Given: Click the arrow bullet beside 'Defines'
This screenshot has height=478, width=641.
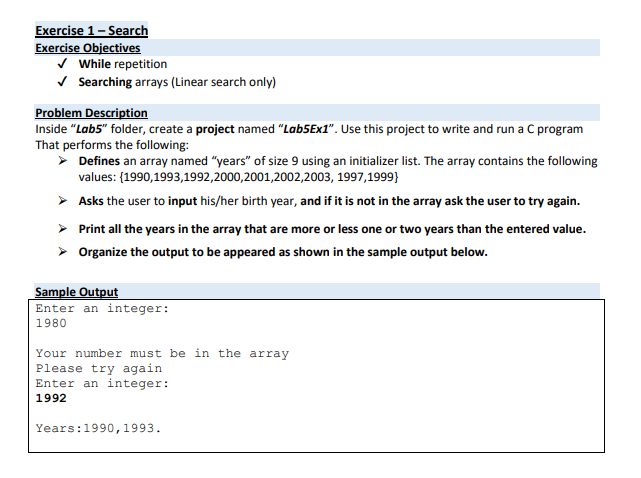Looking at the screenshot, I should click(63, 161).
